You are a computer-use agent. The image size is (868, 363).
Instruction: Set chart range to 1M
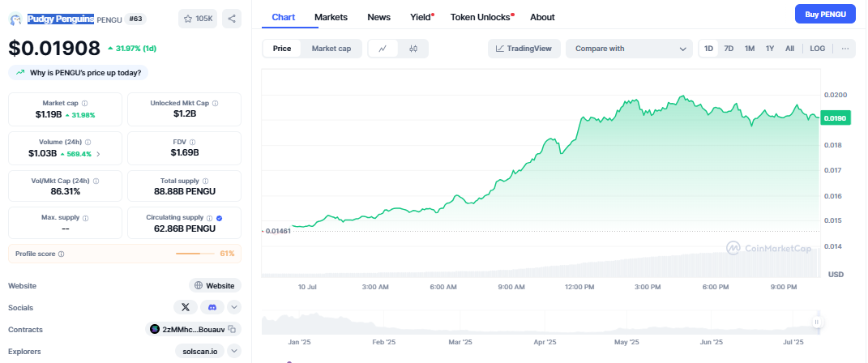(x=750, y=49)
